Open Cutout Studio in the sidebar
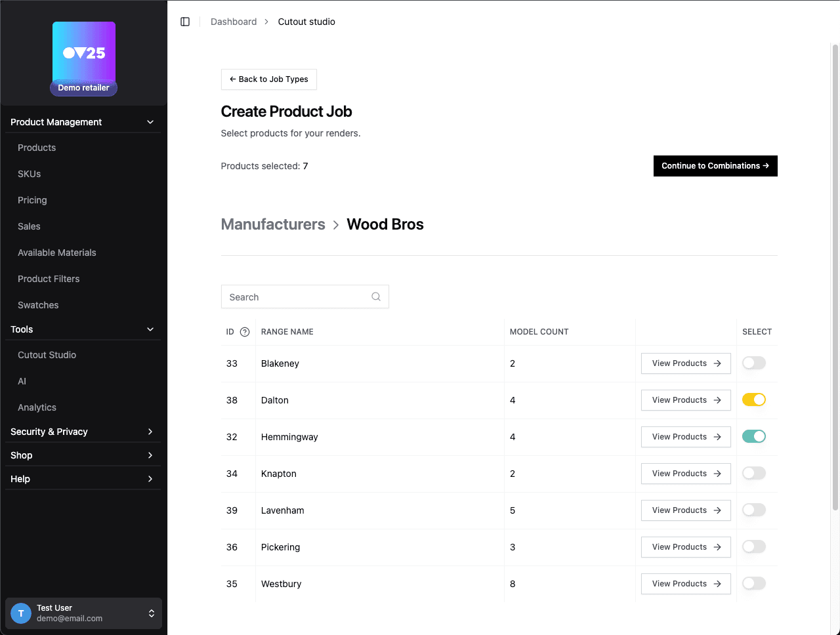 [47, 355]
